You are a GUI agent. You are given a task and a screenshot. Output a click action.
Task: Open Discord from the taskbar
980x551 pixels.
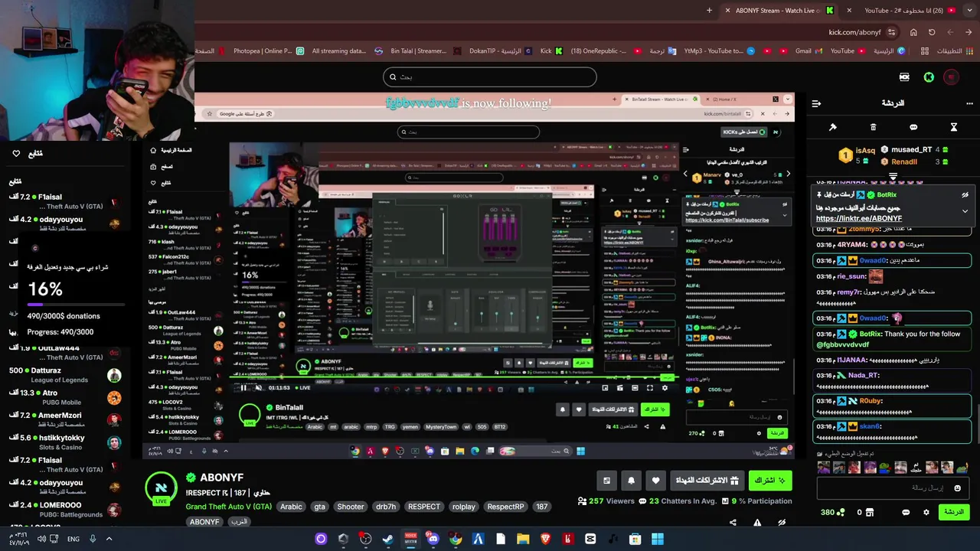tap(433, 539)
